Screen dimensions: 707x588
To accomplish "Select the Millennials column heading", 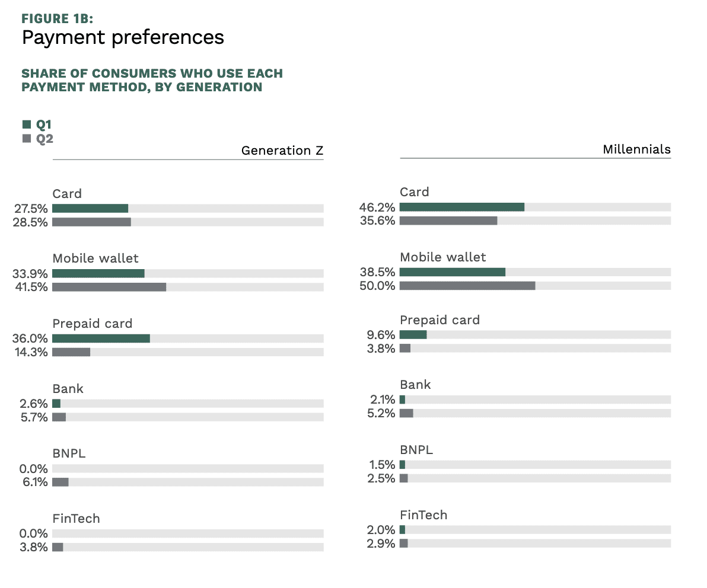I will tap(636, 149).
